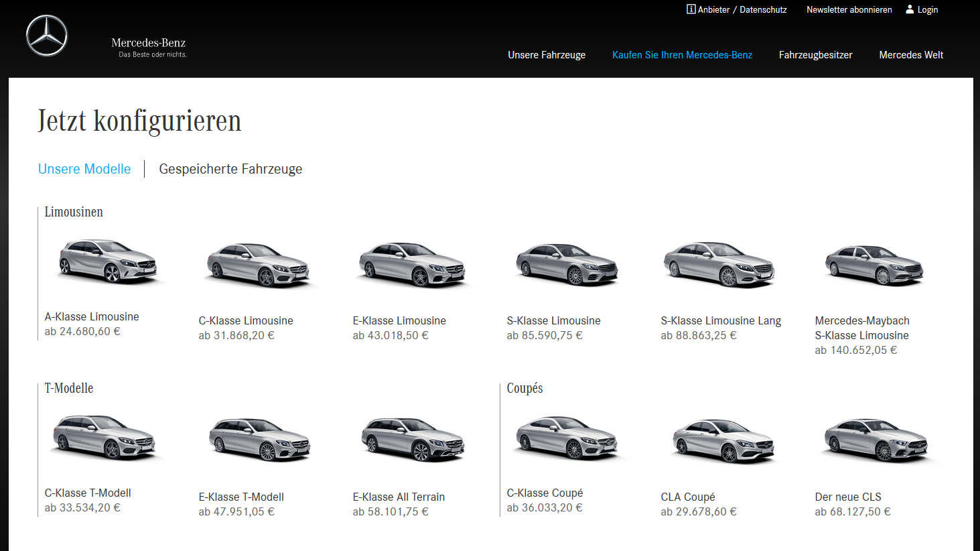Select the E-Klasse Limousine car image
This screenshot has width=980, height=551.
[413, 265]
